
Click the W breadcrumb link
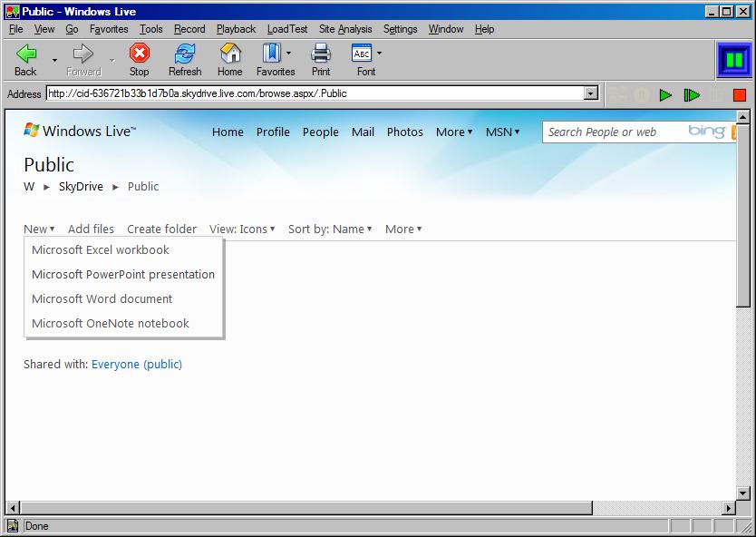point(29,187)
